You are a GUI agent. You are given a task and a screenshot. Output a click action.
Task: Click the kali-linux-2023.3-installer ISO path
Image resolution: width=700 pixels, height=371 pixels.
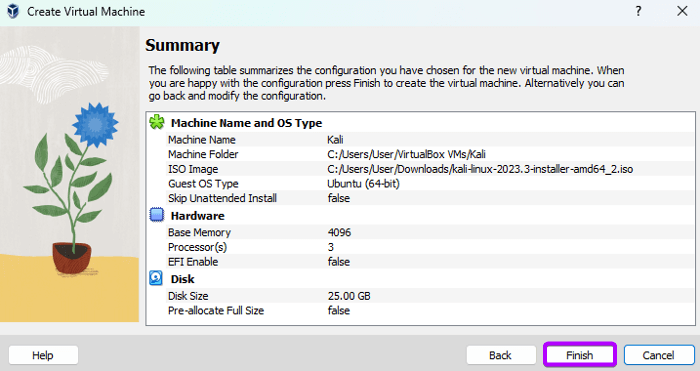pyautogui.click(x=480, y=169)
